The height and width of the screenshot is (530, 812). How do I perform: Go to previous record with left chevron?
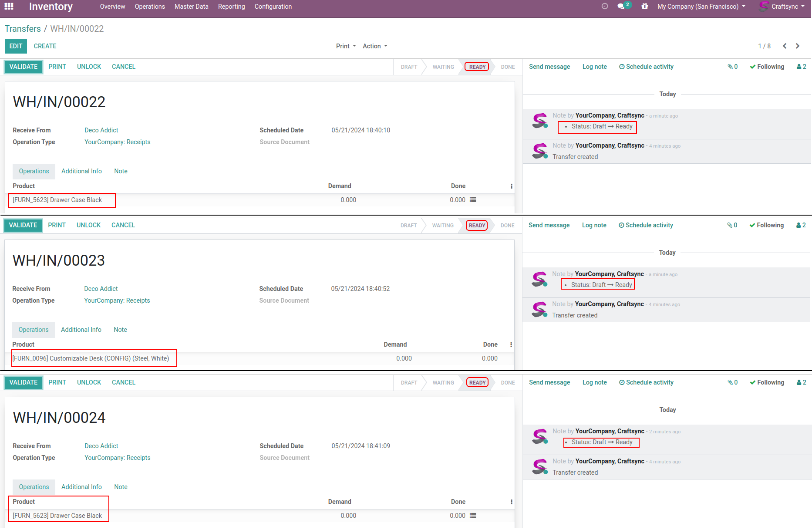click(x=785, y=46)
